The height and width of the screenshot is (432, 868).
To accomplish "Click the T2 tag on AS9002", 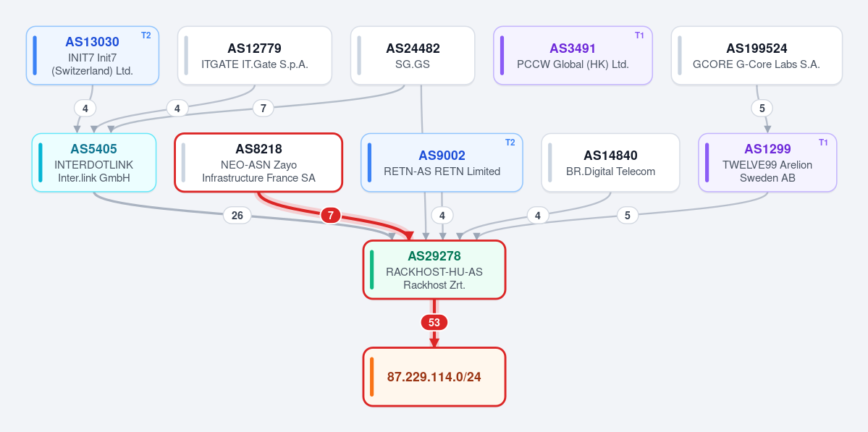I will 510,143.
